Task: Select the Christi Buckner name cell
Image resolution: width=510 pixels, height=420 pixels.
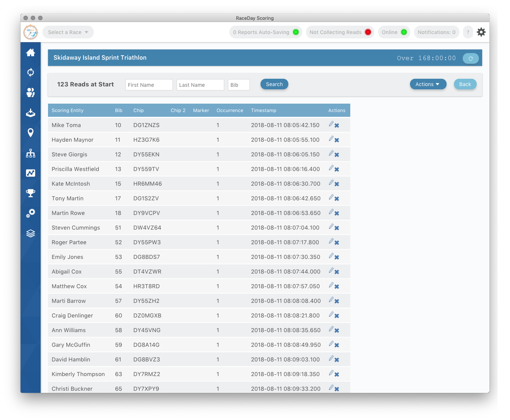Action: (x=72, y=389)
